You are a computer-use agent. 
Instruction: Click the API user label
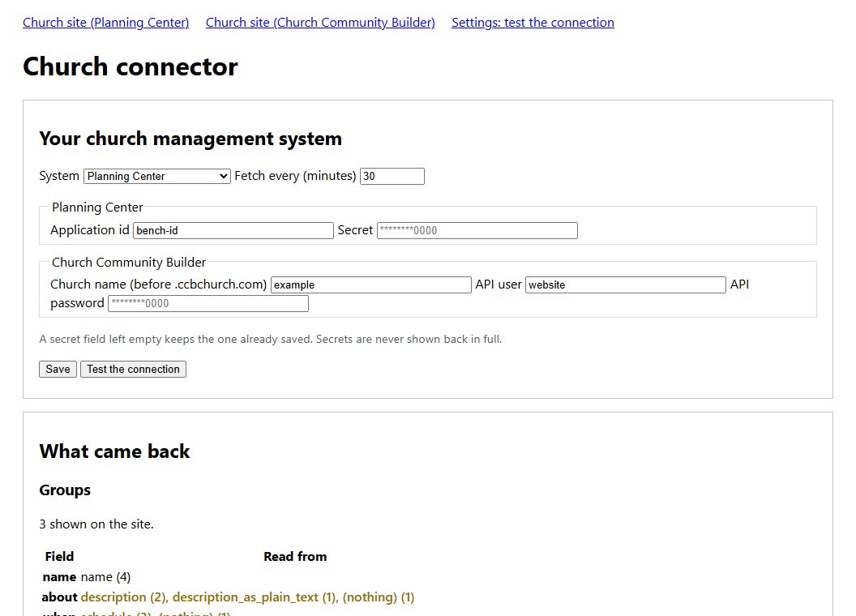(x=499, y=284)
